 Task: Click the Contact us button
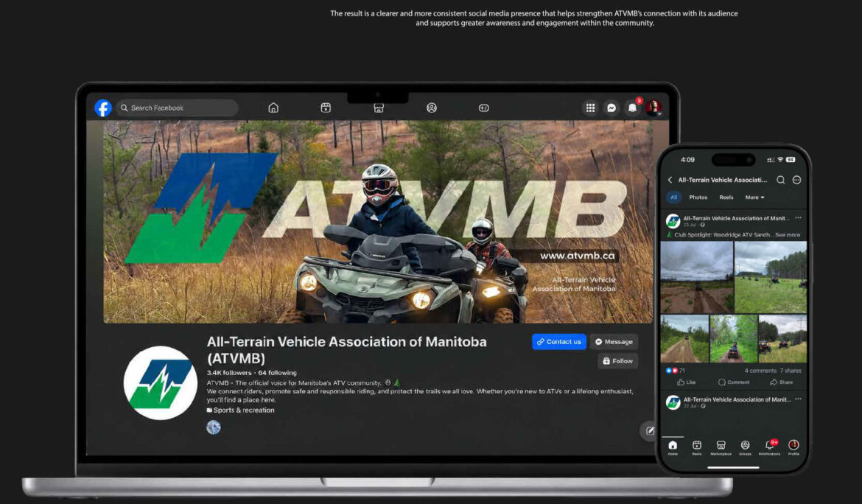click(558, 341)
